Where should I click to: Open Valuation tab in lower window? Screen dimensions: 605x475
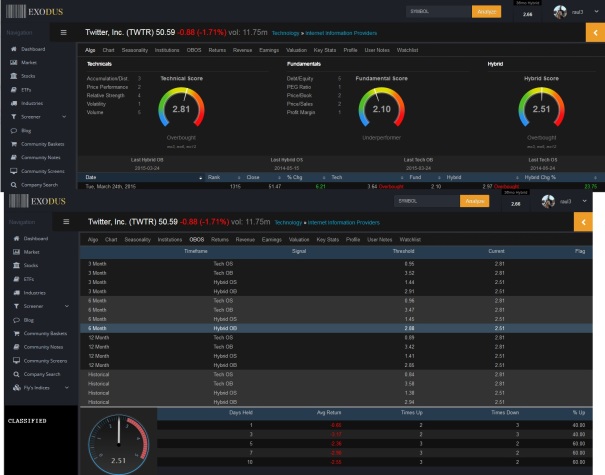(x=299, y=240)
